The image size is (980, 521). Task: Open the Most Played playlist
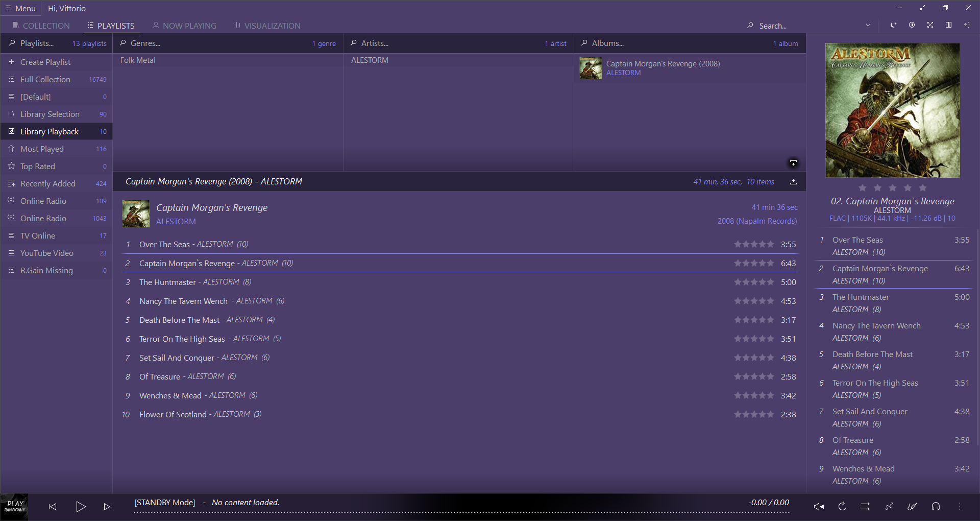pos(56,149)
